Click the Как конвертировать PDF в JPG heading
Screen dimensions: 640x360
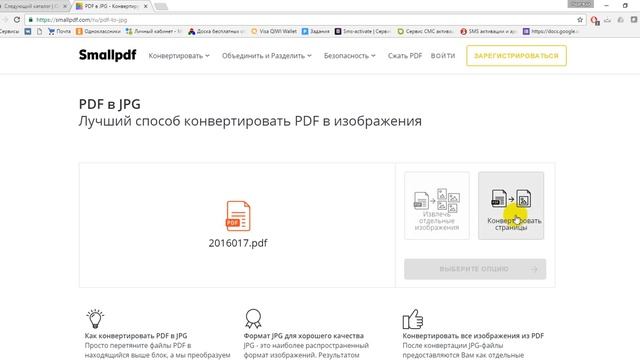(x=136, y=336)
